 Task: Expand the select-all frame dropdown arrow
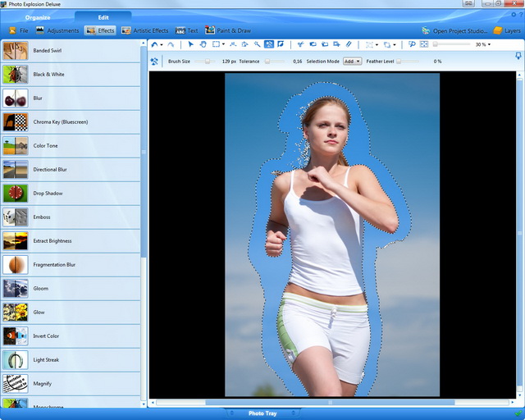(x=377, y=44)
